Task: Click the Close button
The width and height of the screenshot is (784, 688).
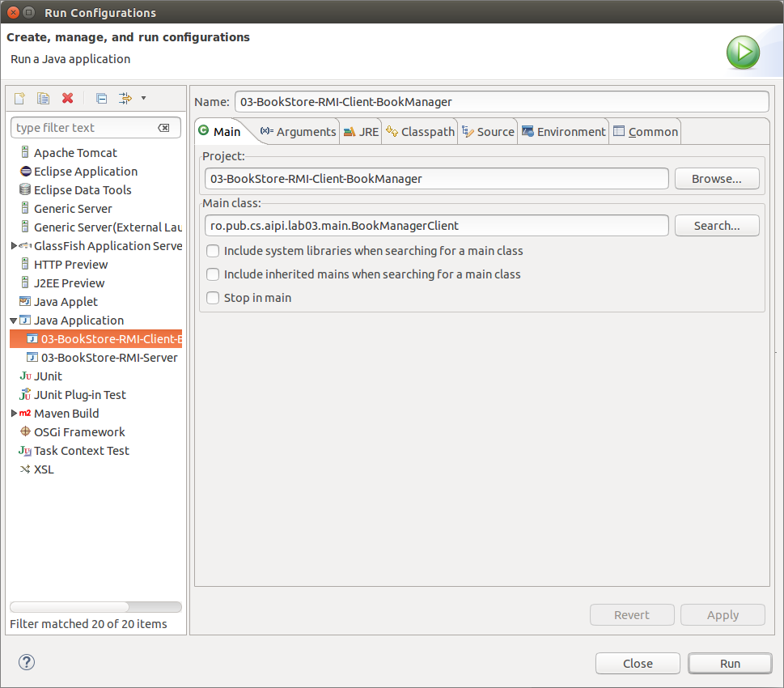Action: (638, 664)
